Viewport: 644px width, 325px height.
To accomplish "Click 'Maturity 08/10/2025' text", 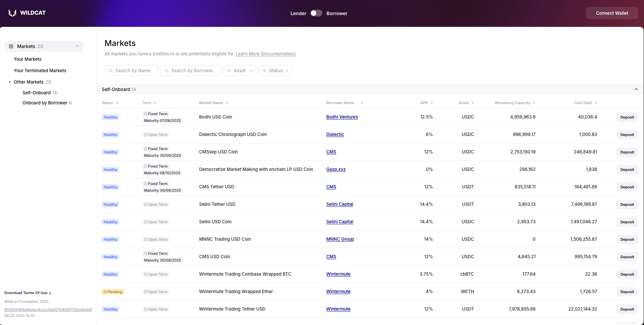I will (162, 173).
